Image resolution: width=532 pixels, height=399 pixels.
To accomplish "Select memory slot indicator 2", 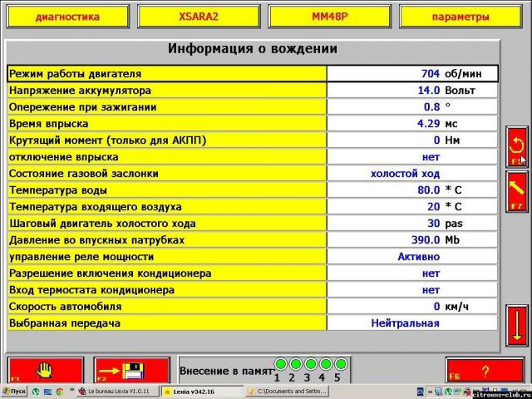I will click(296, 364).
